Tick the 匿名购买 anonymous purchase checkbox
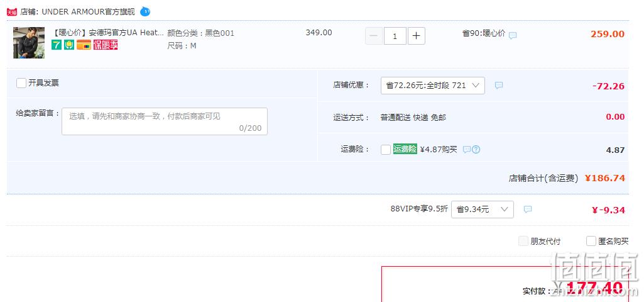644x302 pixels. [x=591, y=241]
